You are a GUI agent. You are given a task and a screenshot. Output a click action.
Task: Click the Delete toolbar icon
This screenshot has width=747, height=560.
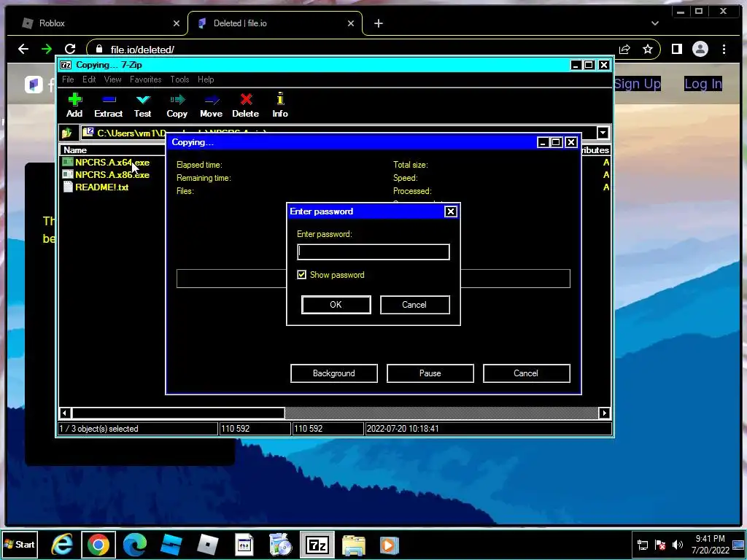pos(245,105)
